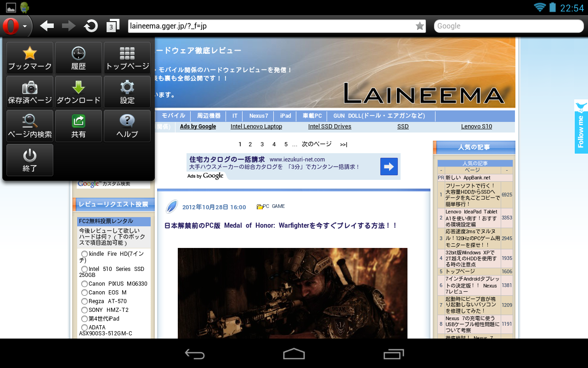This screenshot has width=588, height=368.
Task: Tap the battery status icon
Action: [552, 7]
